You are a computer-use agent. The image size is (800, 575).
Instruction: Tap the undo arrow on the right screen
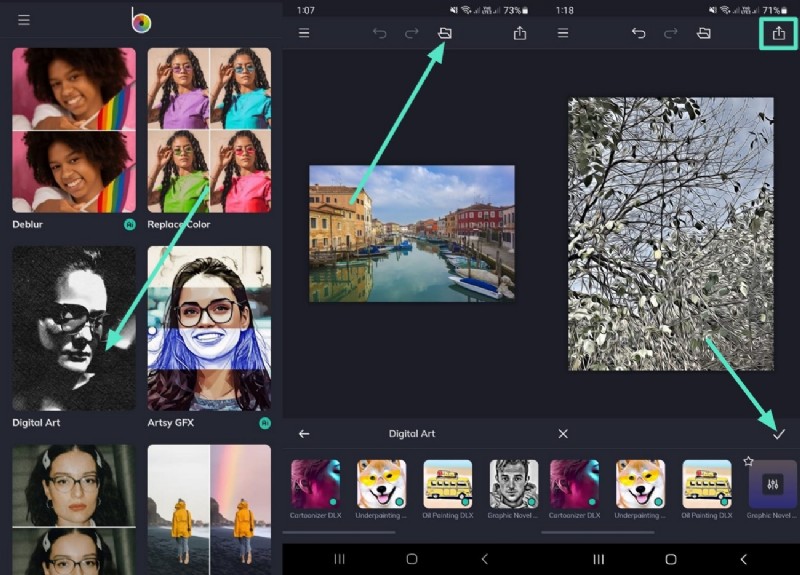point(638,33)
